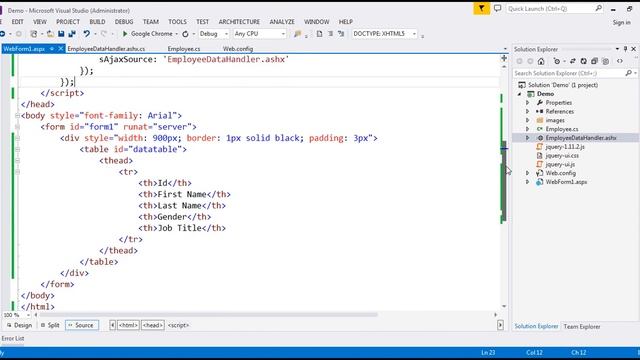Pin the WebForm1.aspx tab
640x360 pixels.
point(52,49)
